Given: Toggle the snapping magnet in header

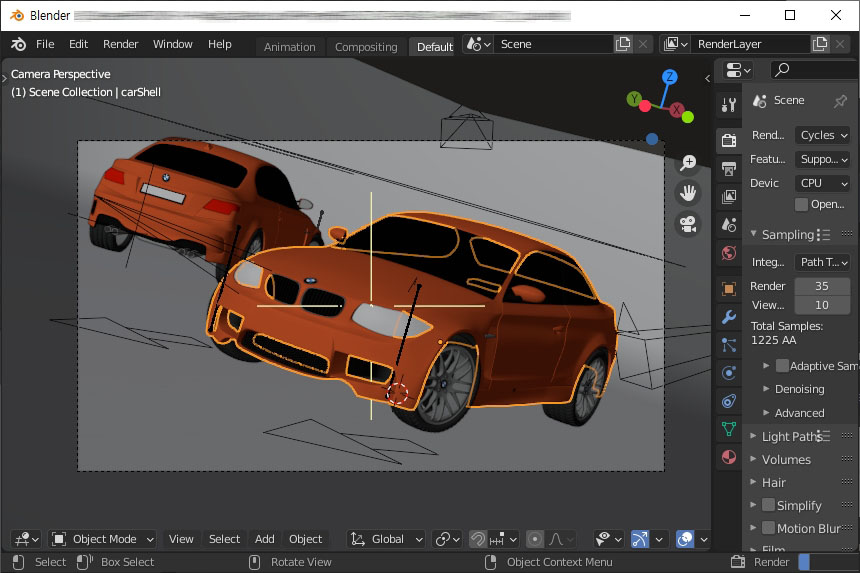Looking at the screenshot, I should (478, 539).
